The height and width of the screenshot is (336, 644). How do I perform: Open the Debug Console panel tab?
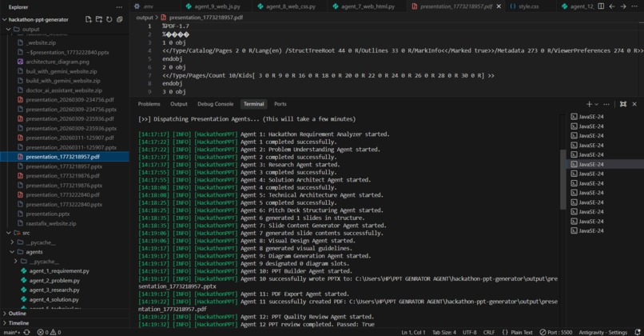point(215,104)
